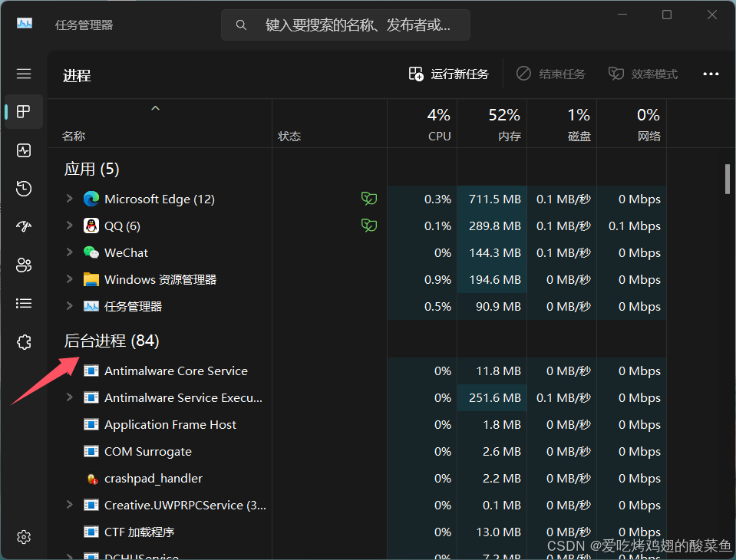Sort processes by the CPU column
This screenshot has width=736, height=560.
tap(422, 124)
